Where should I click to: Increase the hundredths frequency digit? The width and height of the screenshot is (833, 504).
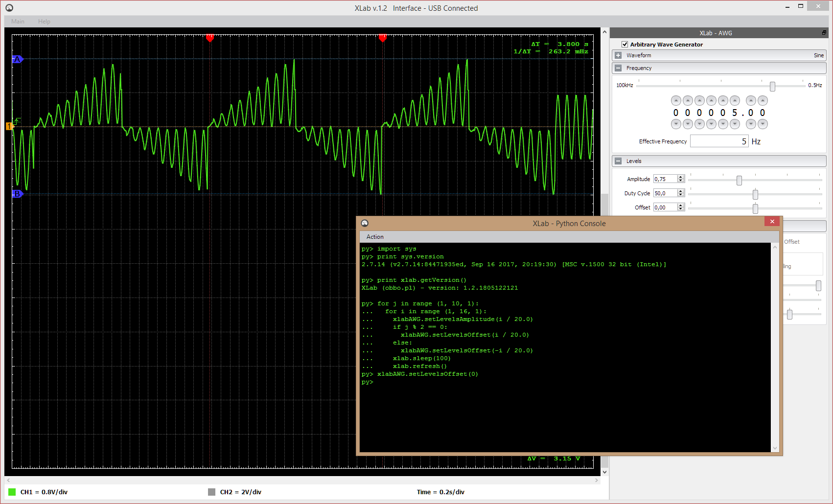click(763, 101)
